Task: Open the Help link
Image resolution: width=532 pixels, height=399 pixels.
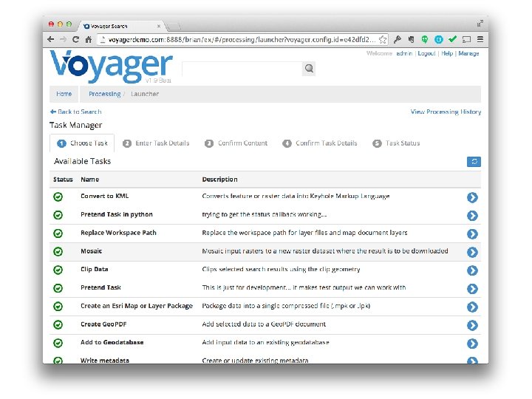Action: (x=447, y=53)
